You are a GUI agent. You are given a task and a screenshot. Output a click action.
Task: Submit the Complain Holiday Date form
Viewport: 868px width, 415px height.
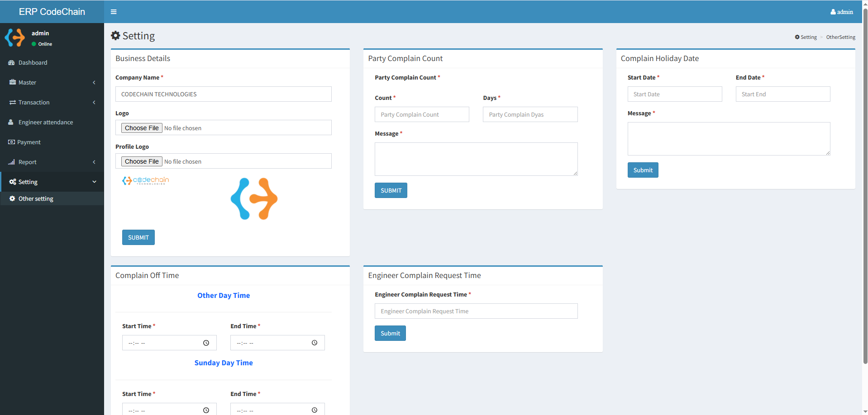643,170
